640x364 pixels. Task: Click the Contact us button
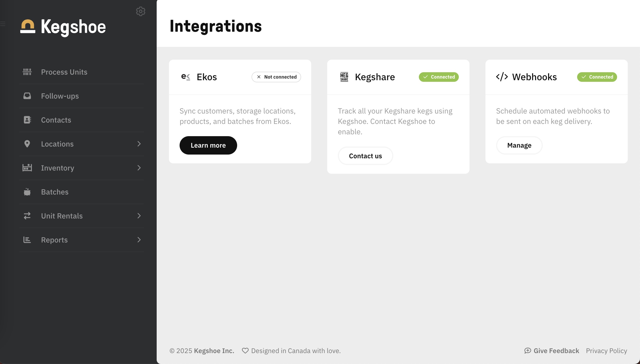coord(366,156)
